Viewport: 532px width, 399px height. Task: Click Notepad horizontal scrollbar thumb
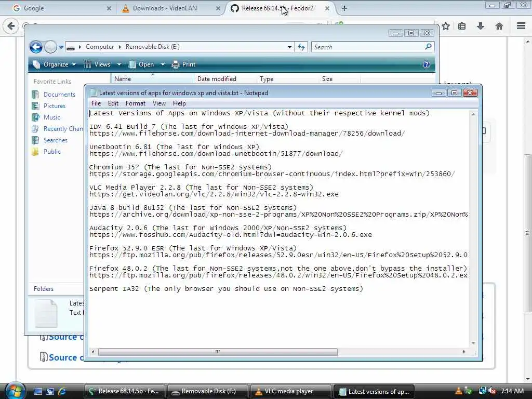(218, 352)
